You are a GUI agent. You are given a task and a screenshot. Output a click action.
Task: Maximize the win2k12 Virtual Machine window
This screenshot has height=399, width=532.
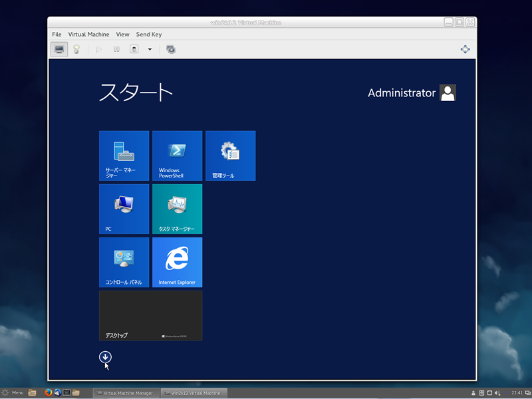[460, 23]
